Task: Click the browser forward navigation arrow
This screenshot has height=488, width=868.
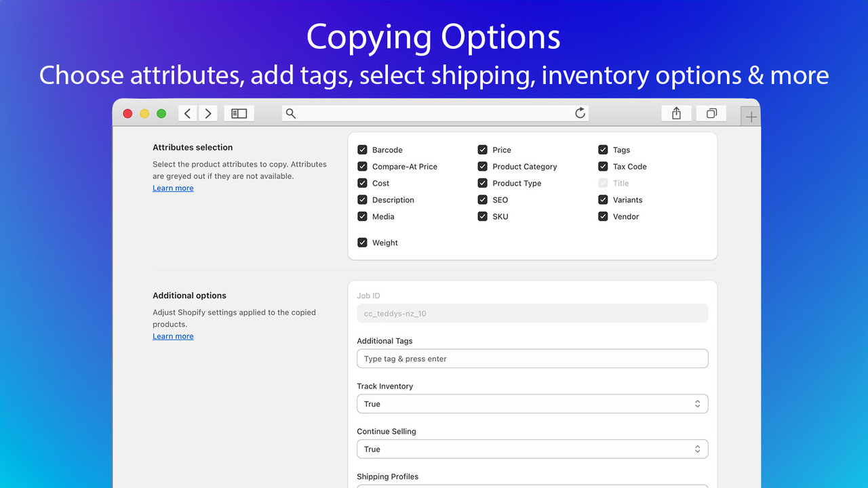Action: [x=208, y=113]
